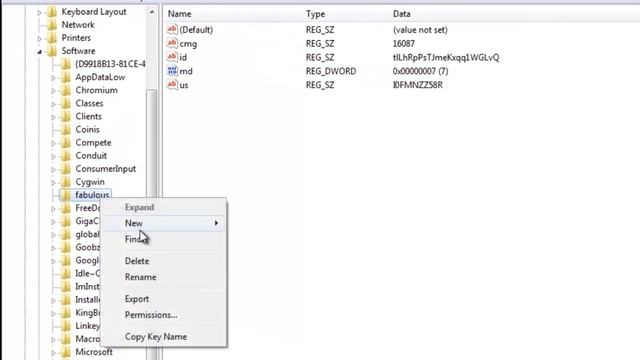Expand the Clients key
640x360 pixels.
[53, 117]
